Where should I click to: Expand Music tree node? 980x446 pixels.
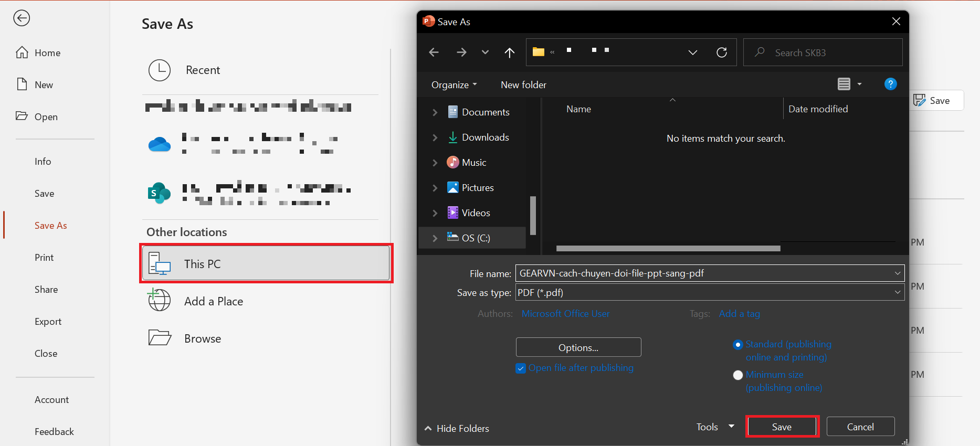point(435,163)
